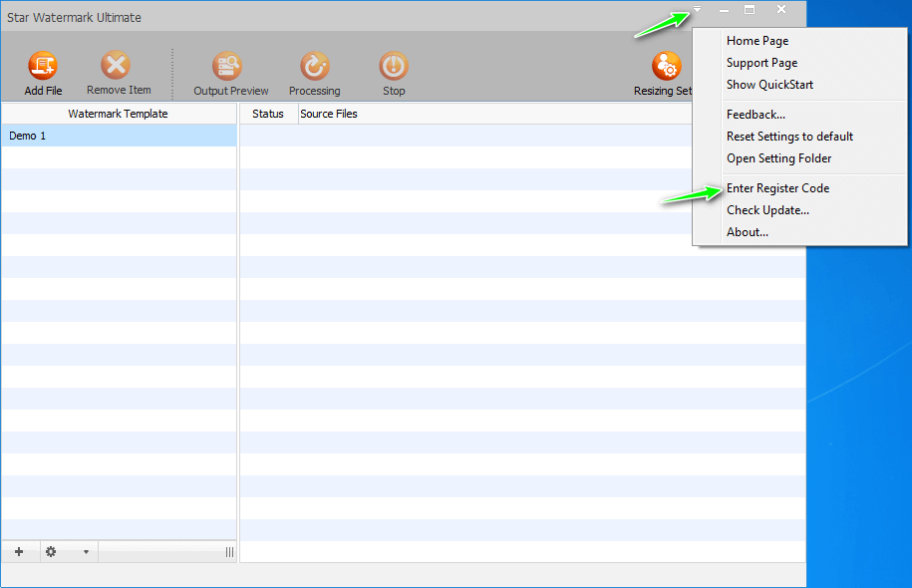Select the Demo 1 watermark template
The height and width of the screenshot is (588, 912).
pos(119,136)
